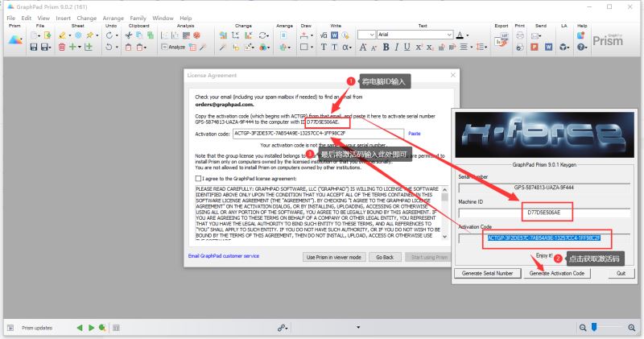Screen dimensions: 644x339
Task: Click the Underline U formatting icon
Action: [x=407, y=48]
